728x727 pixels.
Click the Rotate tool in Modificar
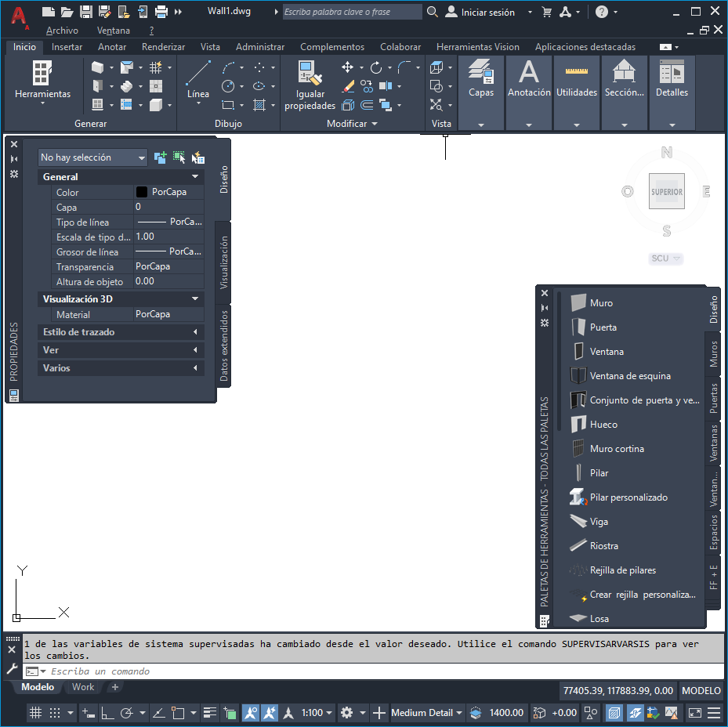pyautogui.click(x=376, y=67)
